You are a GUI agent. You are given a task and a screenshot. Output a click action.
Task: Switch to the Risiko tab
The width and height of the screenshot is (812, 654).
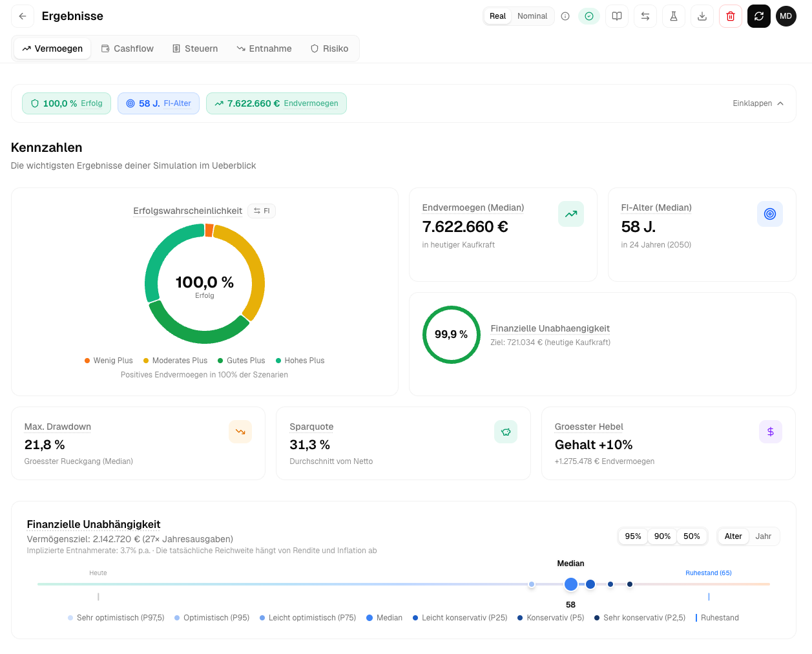click(329, 48)
